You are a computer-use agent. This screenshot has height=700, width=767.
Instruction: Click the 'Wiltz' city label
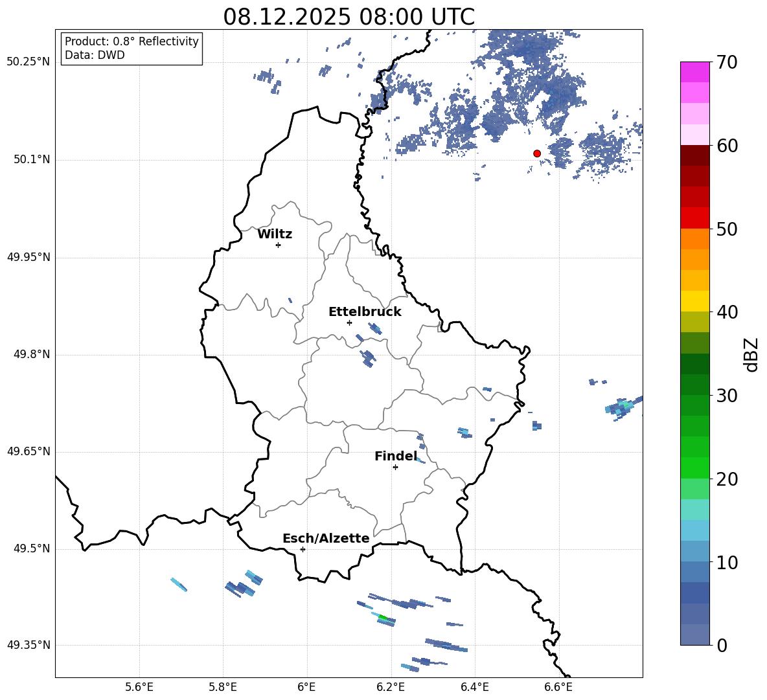(x=275, y=234)
